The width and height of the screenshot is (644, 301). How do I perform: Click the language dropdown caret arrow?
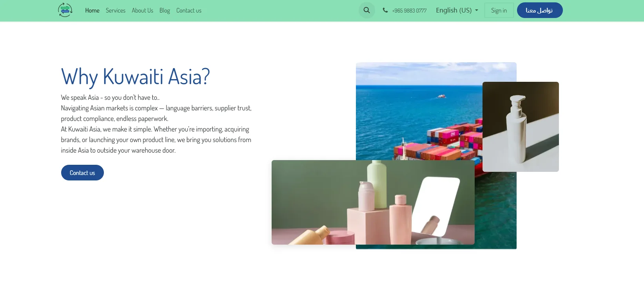[x=477, y=11]
